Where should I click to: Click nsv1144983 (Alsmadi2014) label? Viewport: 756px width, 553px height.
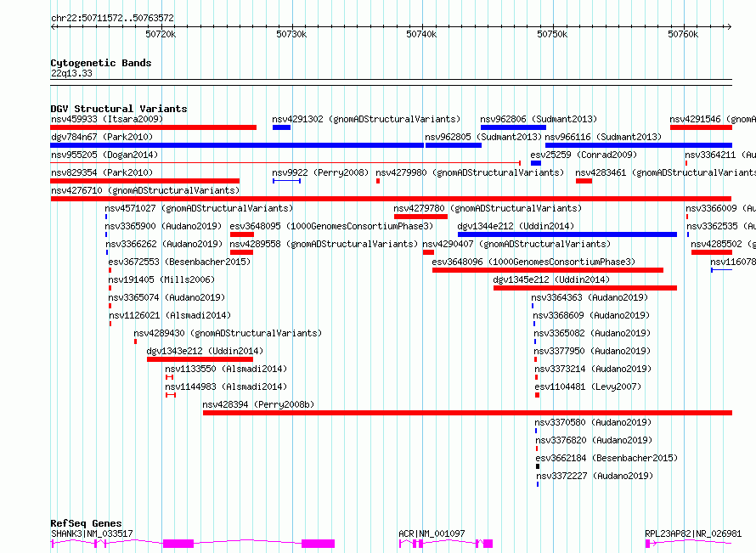226,387
